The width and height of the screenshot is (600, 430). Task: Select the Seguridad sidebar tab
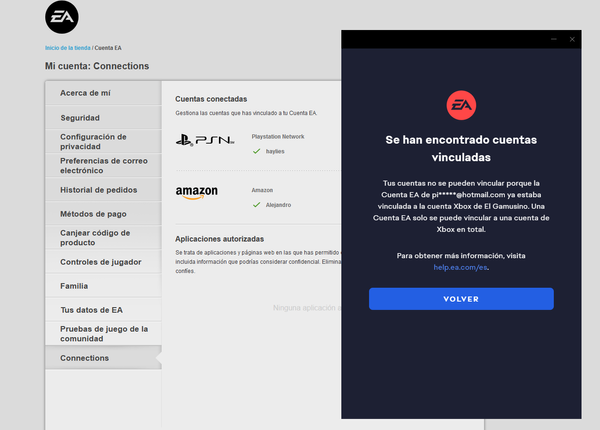point(80,117)
